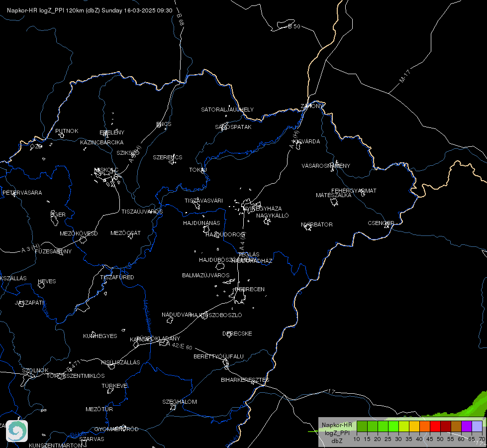Image resolution: width=487 pixels, height=448 pixels.
Task: Click the NAGYKÁLLÓ town label
Action: pos(273,216)
